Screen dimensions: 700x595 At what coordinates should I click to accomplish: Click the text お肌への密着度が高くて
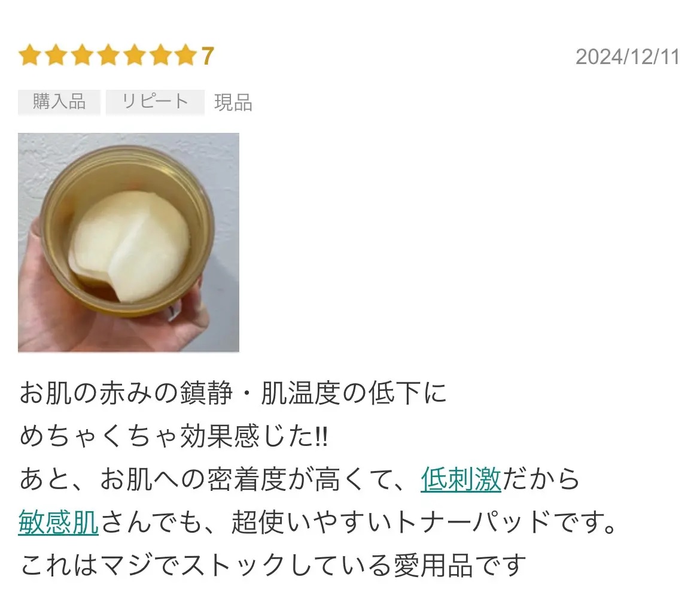(x=247, y=479)
